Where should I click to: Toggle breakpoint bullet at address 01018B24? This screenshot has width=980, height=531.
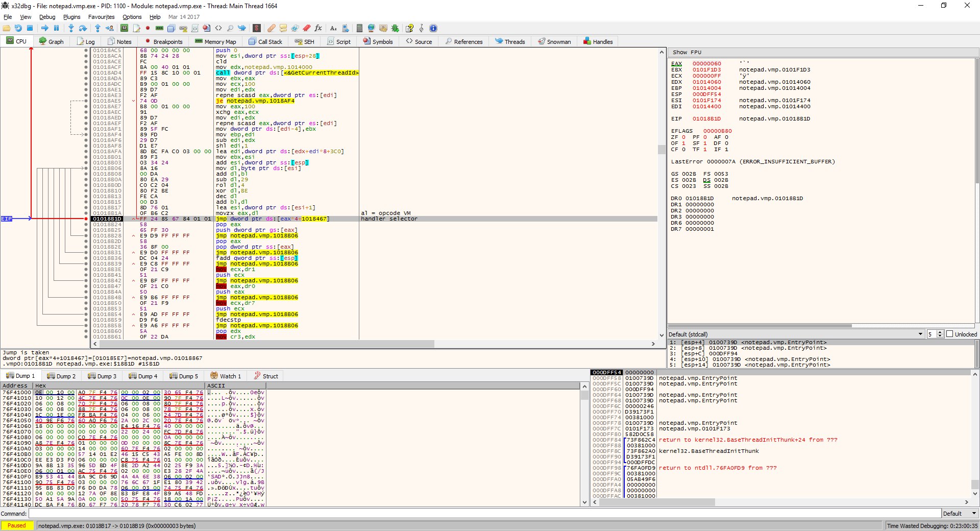tap(86, 225)
